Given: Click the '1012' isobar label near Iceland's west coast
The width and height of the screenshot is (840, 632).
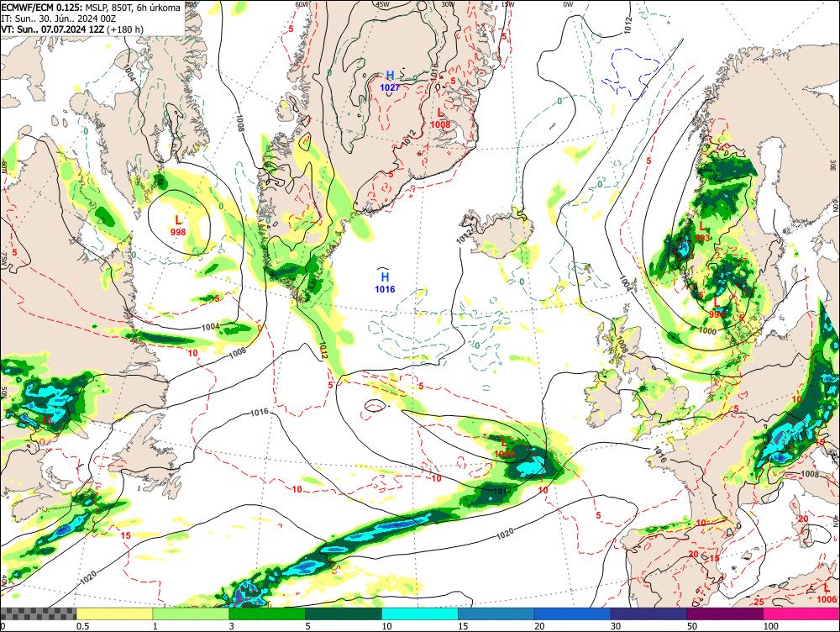Looking at the screenshot, I should [x=464, y=235].
